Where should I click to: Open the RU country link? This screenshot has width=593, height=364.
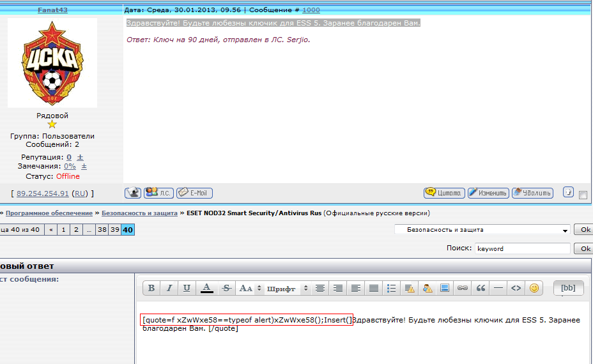point(80,193)
